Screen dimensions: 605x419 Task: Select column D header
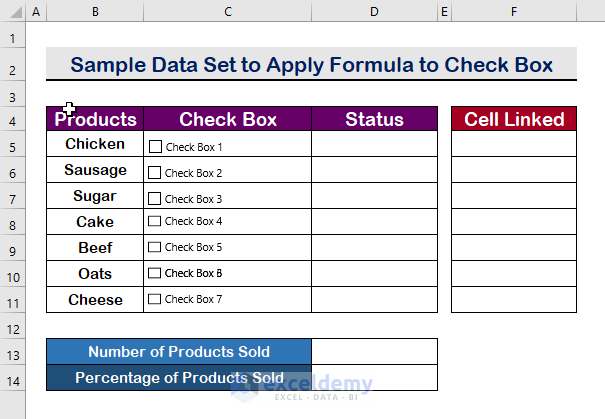[374, 12]
